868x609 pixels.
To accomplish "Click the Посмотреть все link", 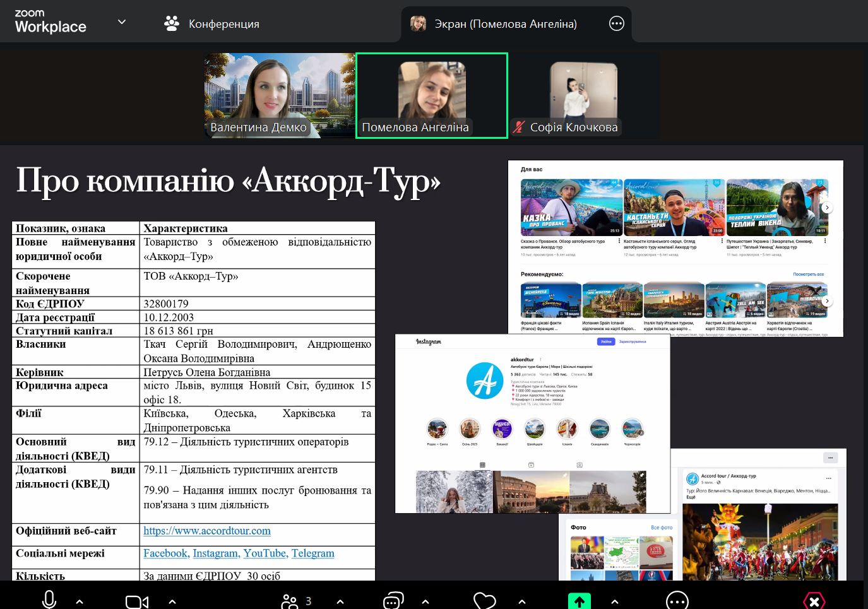I will [x=809, y=275].
